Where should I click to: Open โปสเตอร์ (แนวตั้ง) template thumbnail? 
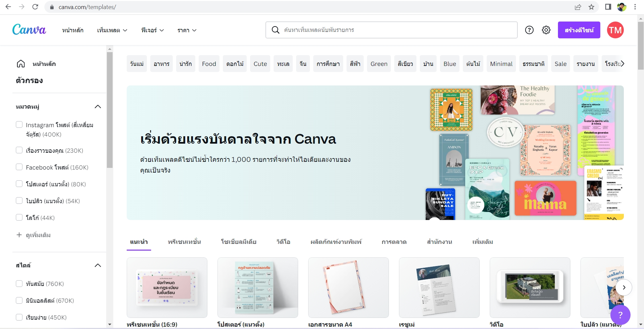(x=258, y=288)
